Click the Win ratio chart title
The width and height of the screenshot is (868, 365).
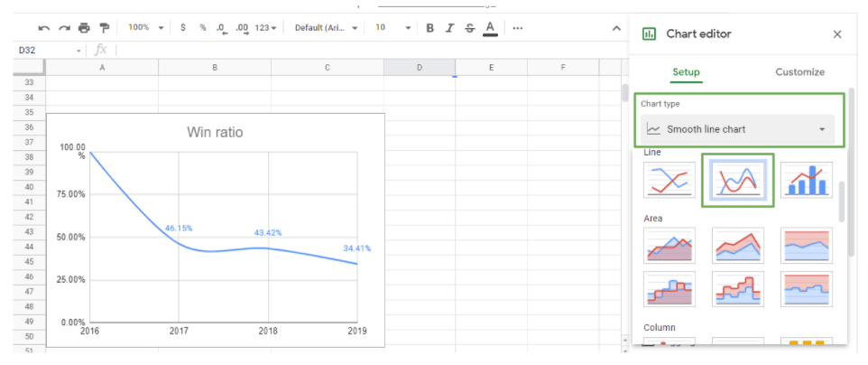tap(215, 133)
